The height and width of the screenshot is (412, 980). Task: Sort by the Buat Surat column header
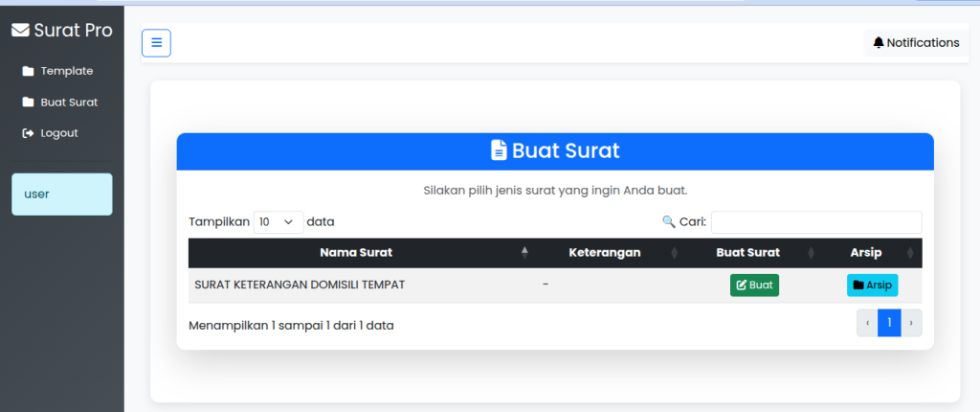(x=747, y=253)
